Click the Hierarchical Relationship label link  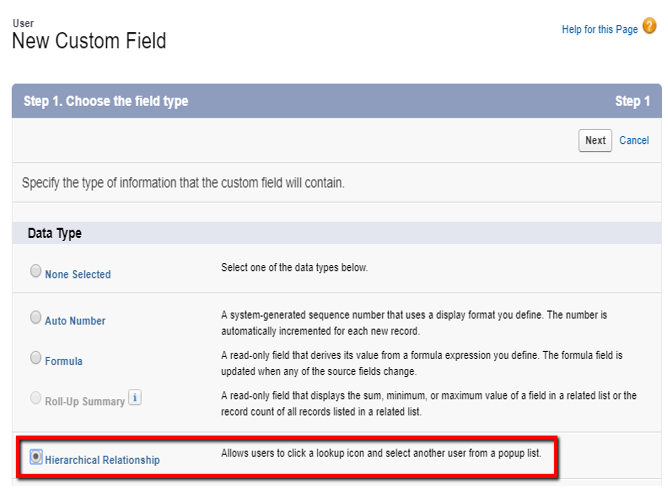coord(102,460)
